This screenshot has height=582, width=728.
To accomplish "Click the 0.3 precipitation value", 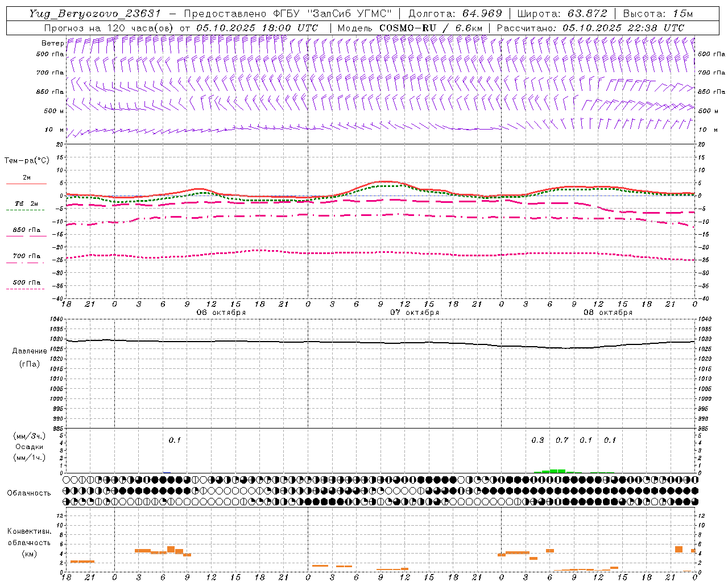I will pyautogui.click(x=537, y=440).
